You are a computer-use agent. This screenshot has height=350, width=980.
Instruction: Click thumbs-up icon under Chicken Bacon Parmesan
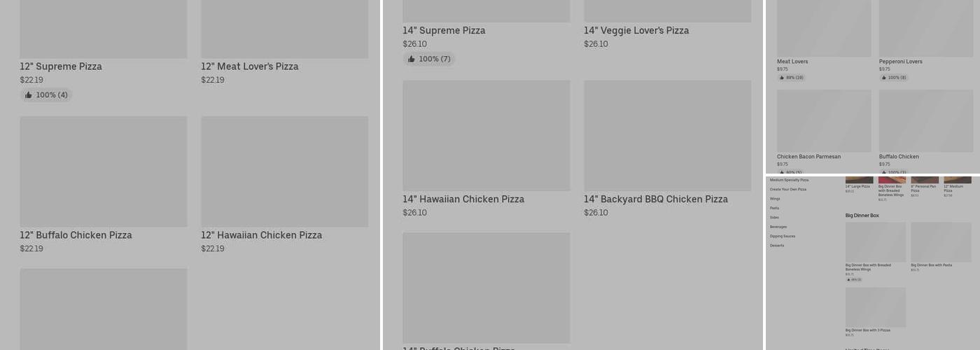point(782,172)
